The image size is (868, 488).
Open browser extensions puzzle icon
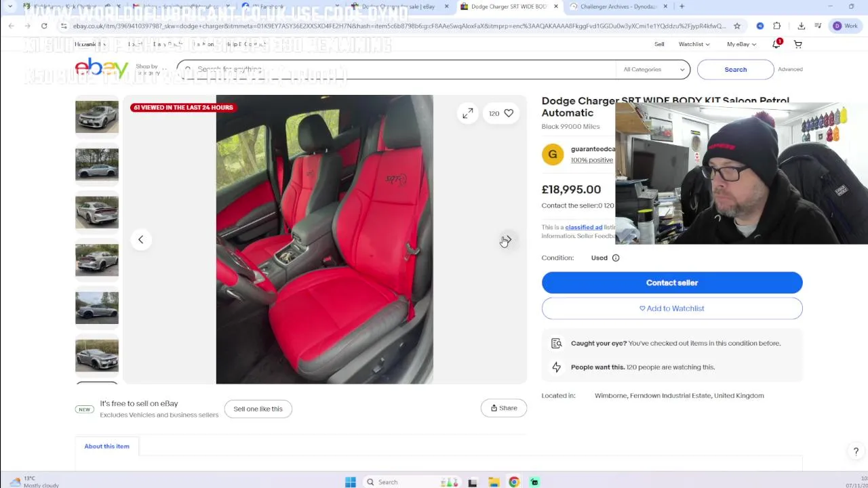coord(777,26)
